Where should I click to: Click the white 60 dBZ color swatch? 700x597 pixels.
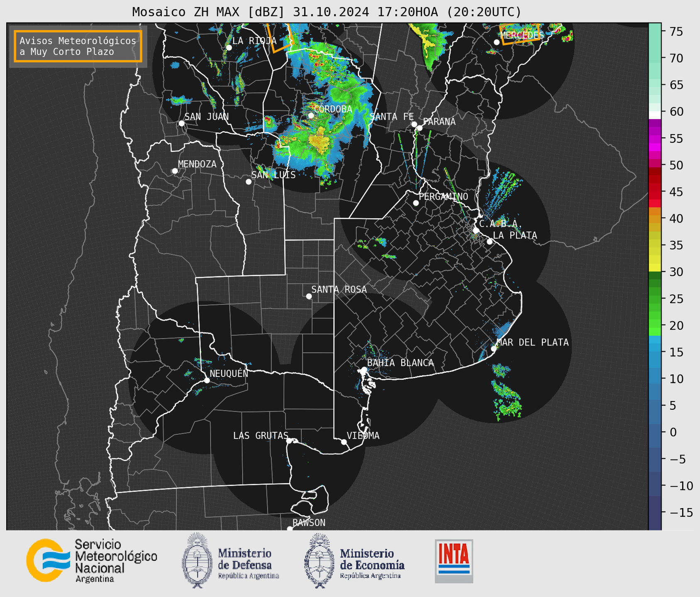654,115
